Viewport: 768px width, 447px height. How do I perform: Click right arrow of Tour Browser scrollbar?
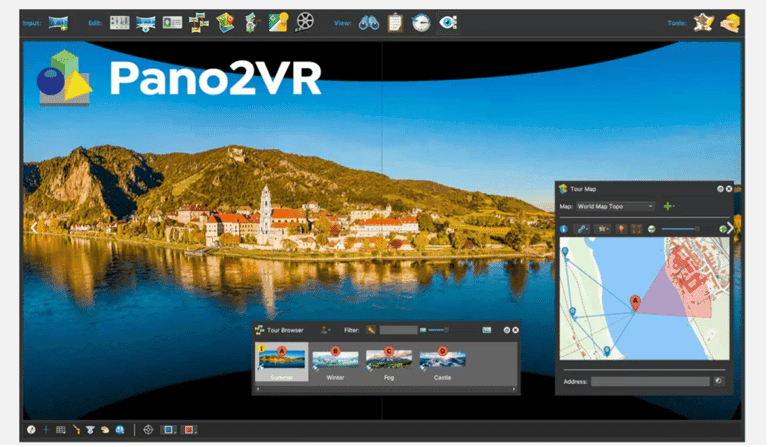[x=514, y=390]
